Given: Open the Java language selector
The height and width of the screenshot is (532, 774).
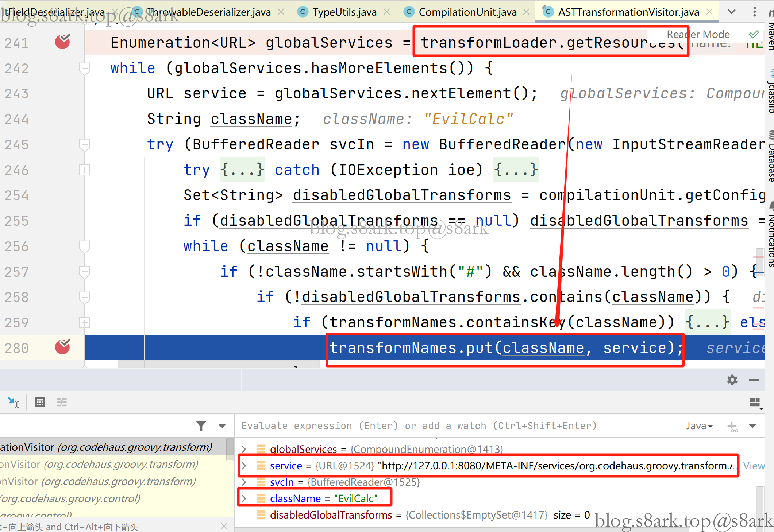Looking at the screenshot, I should [x=699, y=426].
